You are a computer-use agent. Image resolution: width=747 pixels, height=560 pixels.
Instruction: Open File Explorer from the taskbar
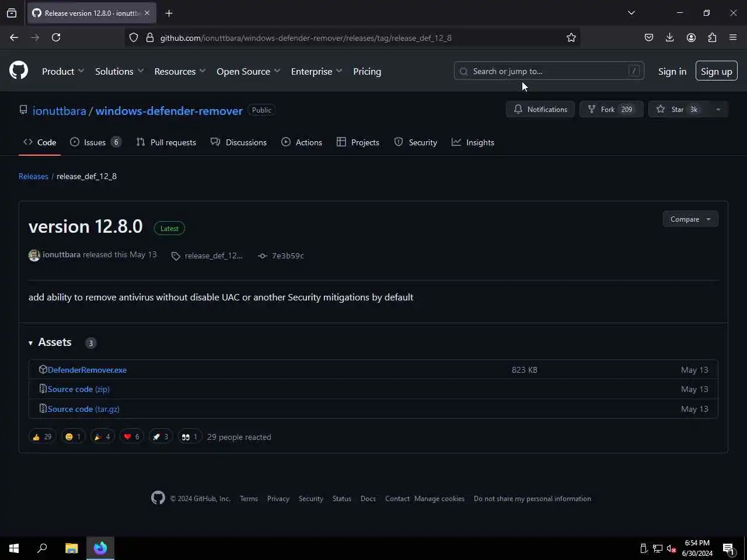[71, 548]
